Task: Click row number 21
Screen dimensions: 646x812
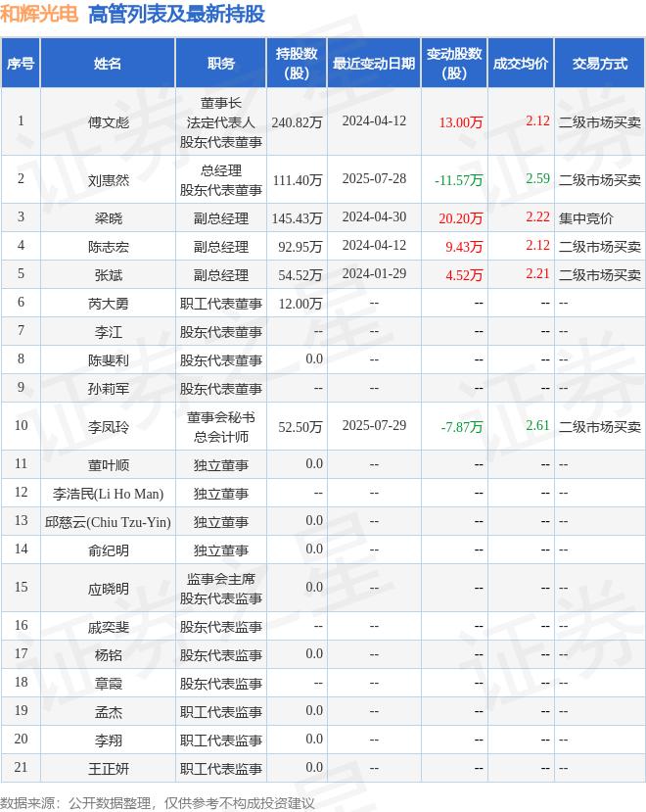Action: [21, 767]
